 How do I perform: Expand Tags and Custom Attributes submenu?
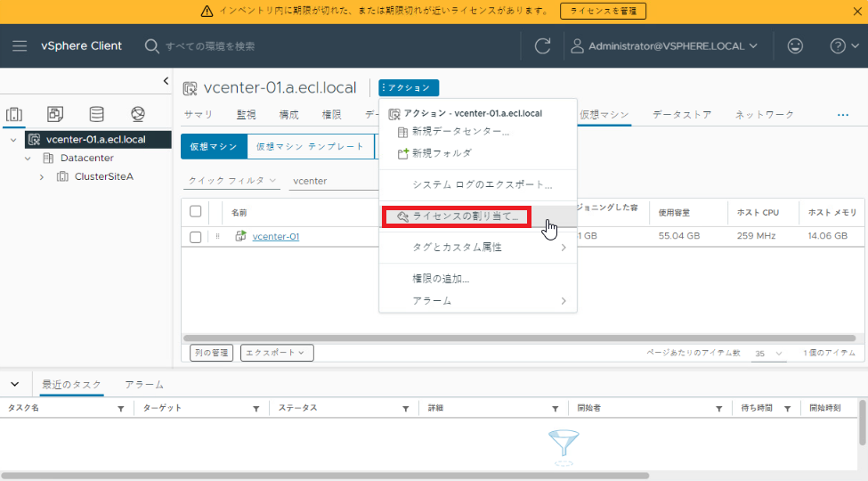(x=478, y=247)
